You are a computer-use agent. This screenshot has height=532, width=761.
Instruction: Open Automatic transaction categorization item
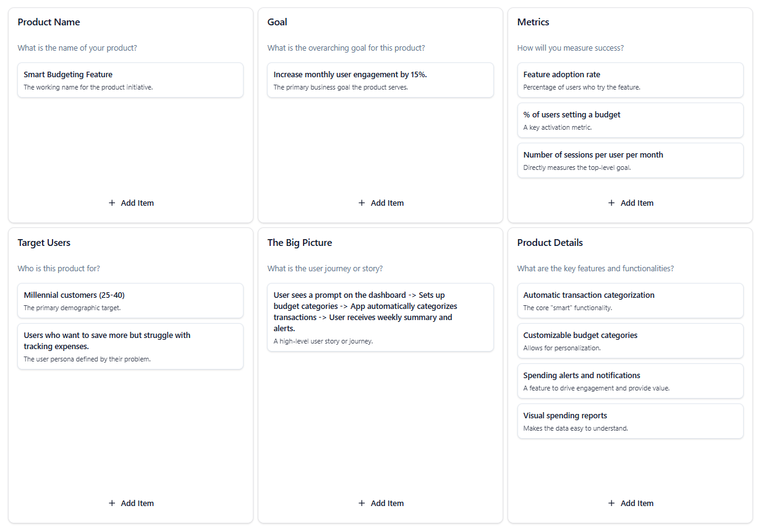point(630,300)
